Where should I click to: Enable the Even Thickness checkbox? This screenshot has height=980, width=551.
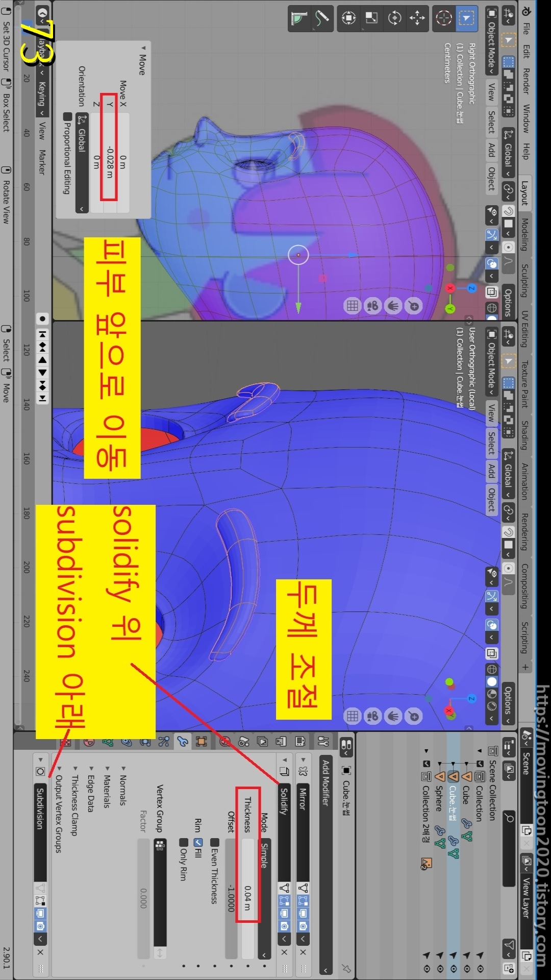(x=215, y=842)
